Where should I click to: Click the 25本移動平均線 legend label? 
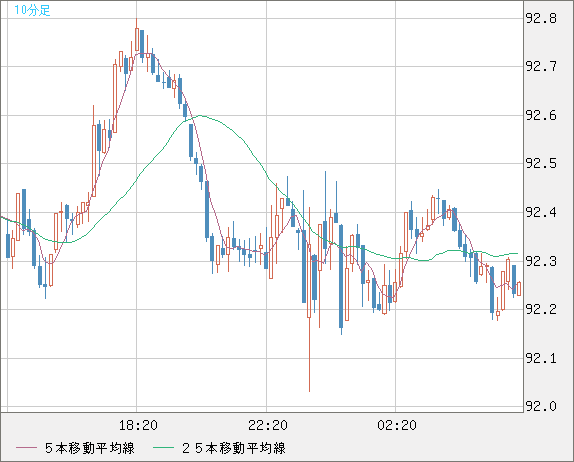tap(234, 448)
